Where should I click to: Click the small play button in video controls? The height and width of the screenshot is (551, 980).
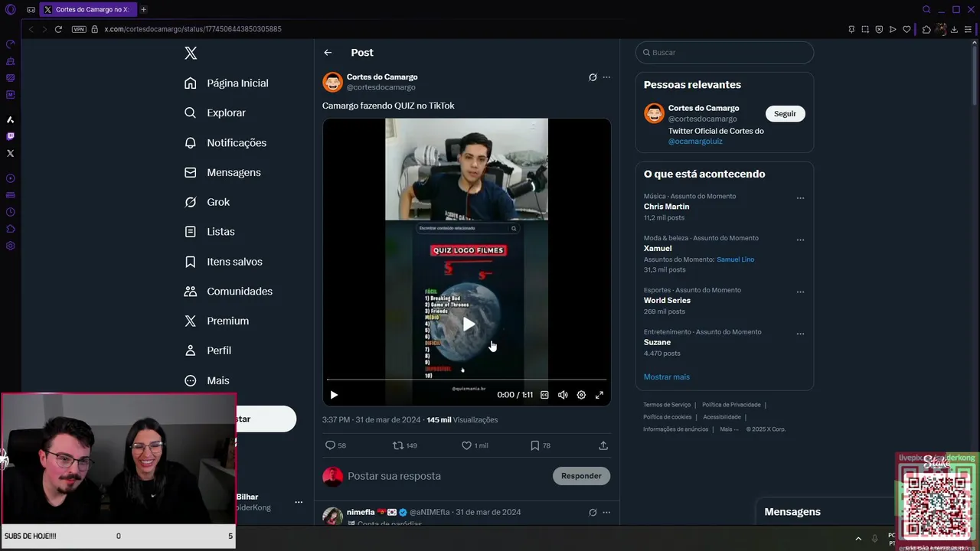pos(334,395)
